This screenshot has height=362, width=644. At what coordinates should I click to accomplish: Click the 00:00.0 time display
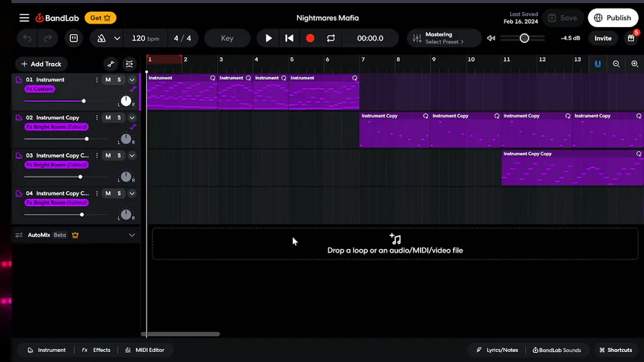click(x=370, y=38)
